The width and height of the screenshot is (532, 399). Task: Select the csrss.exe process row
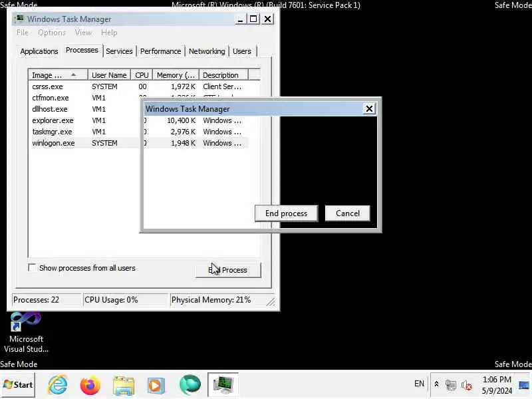click(x=138, y=86)
